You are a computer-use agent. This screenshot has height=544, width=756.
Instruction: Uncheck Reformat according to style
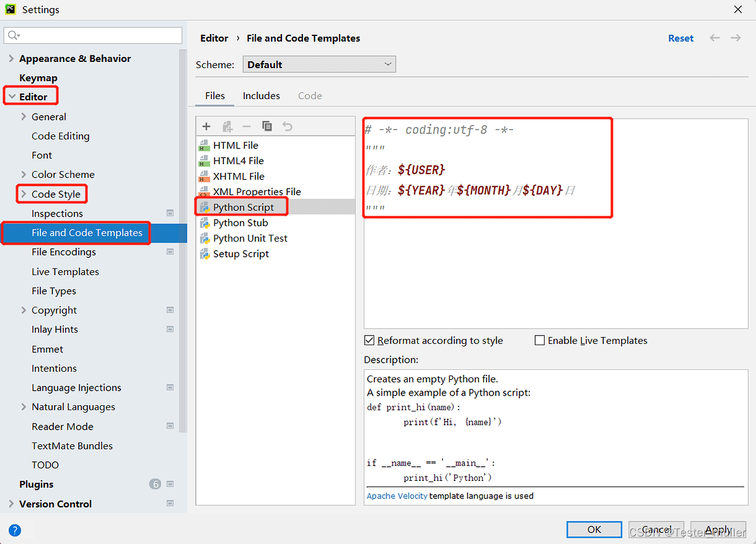369,341
